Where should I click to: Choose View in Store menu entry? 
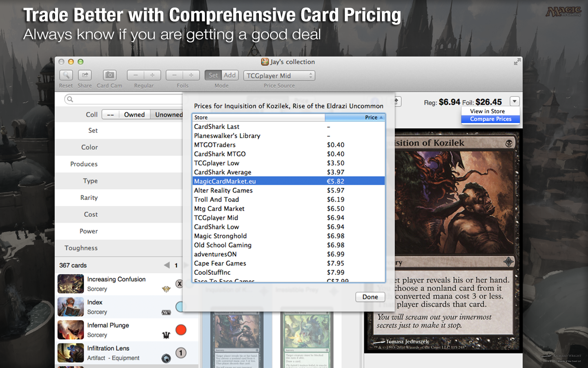(x=487, y=111)
